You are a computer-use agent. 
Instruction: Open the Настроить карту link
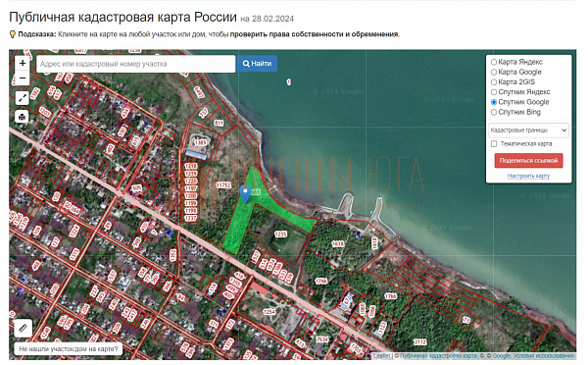click(x=528, y=176)
